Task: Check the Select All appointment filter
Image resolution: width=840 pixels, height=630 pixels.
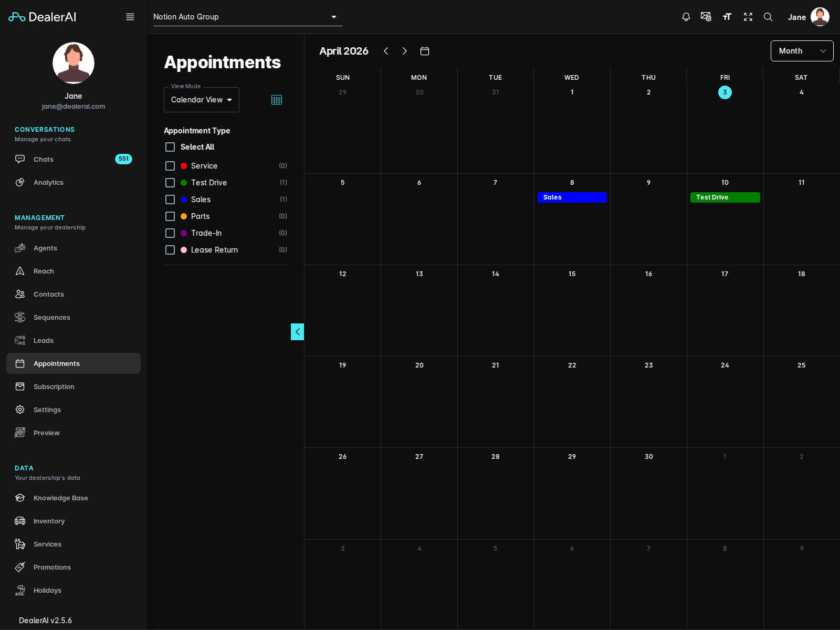Action: (x=170, y=147)
